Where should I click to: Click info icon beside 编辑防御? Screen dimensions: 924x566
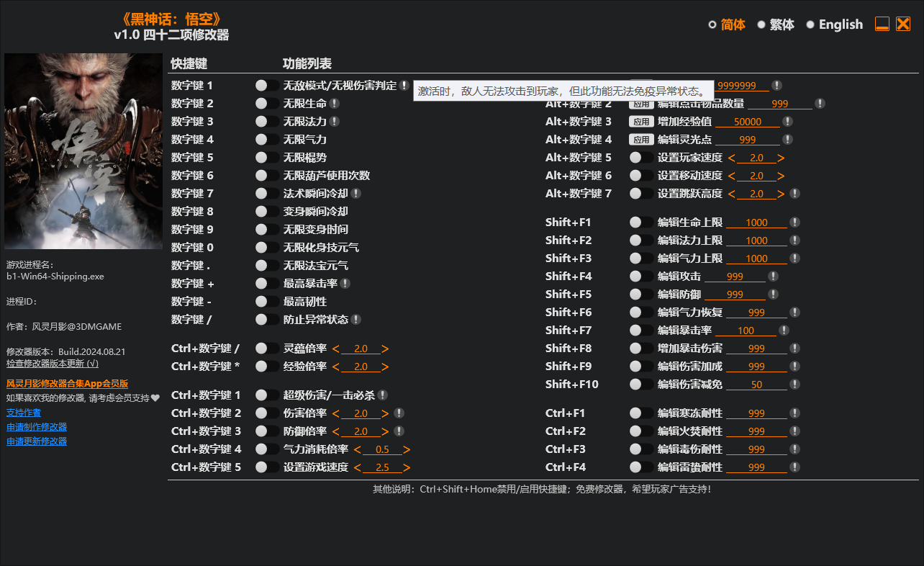[773, 294]
